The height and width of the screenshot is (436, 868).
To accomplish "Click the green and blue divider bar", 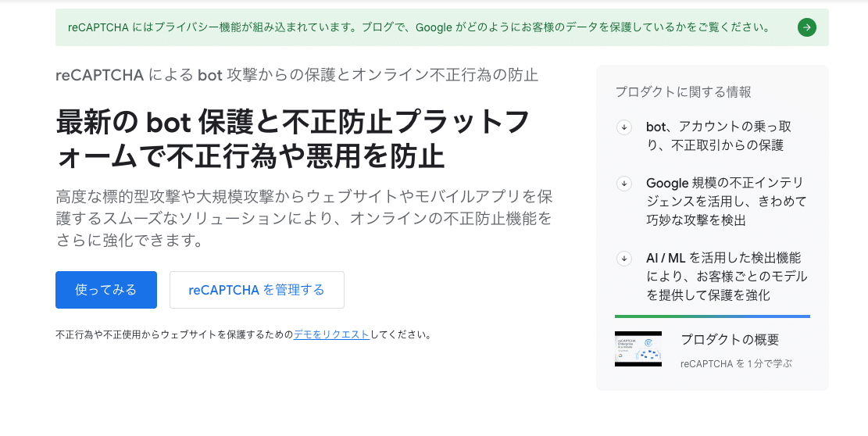I will click(712, 316).
